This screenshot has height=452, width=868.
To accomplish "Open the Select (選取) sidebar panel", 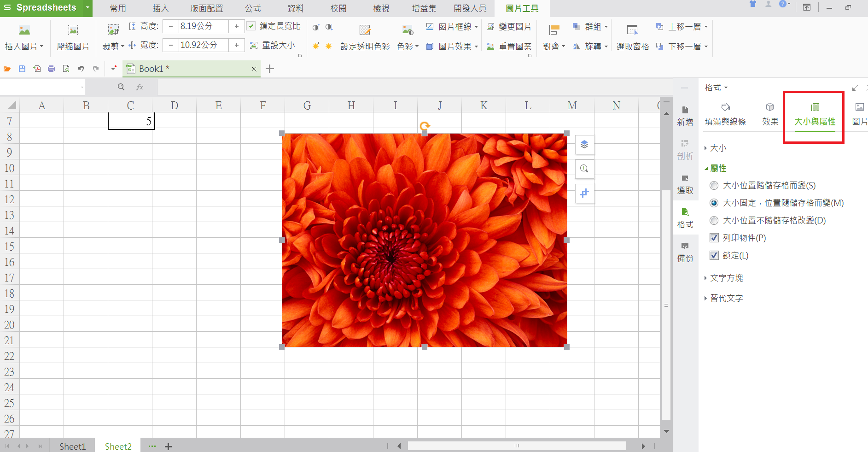I will click(685, 184).
